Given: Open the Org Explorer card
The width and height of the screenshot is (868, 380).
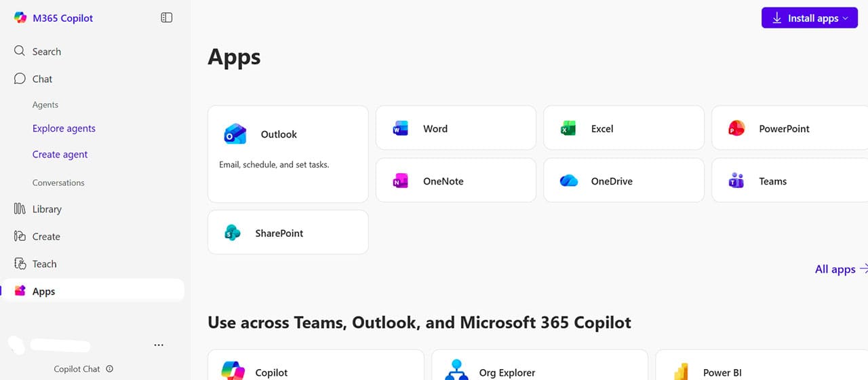Looking at the screenshot, I should pos(540,365).
